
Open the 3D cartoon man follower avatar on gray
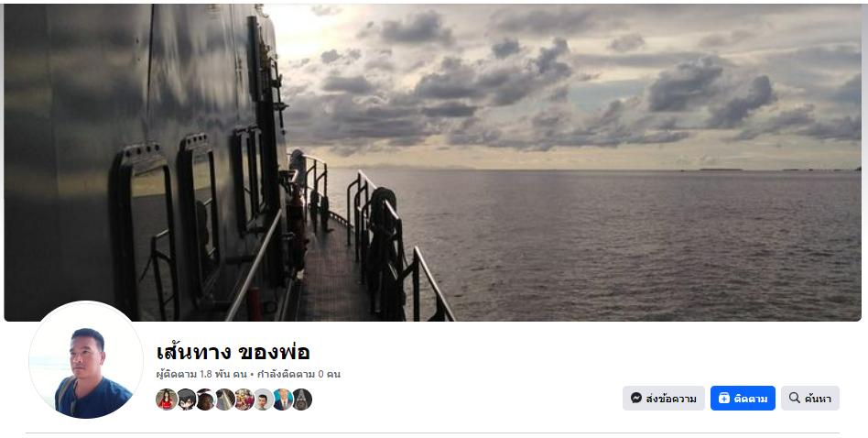tap(263, 400)
